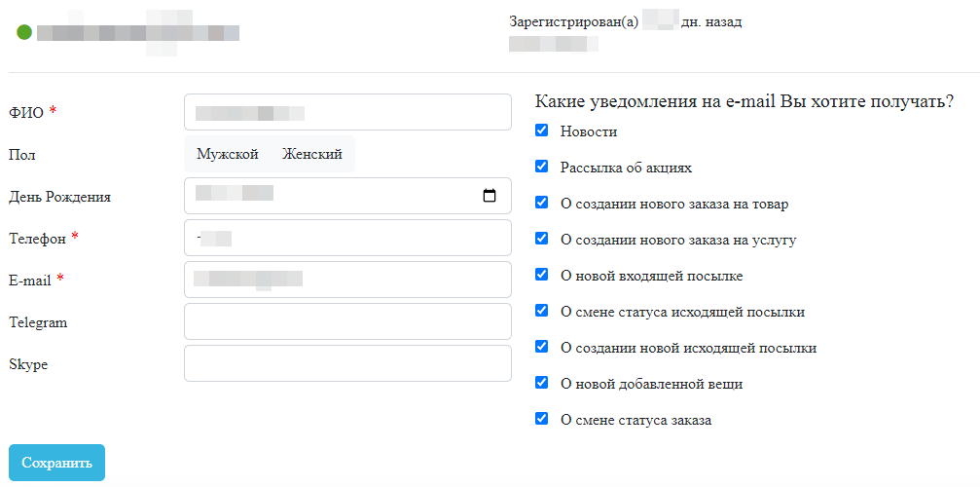The image size is (980, 487).
Task: Toggle Рассылка об акциях checkbox
Action: click(542, 167)
